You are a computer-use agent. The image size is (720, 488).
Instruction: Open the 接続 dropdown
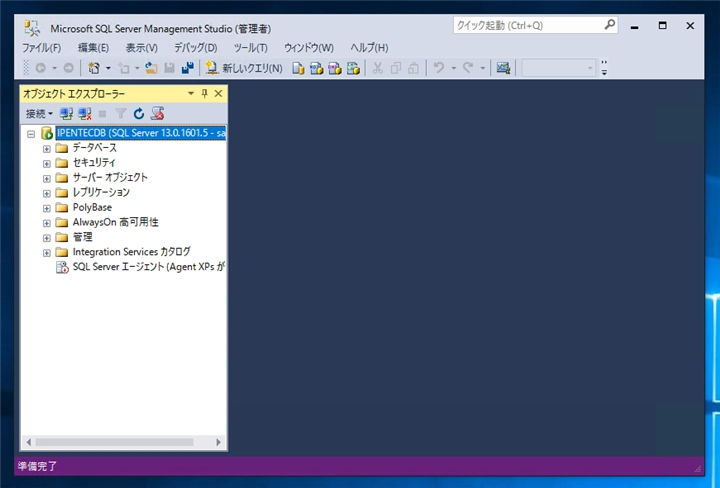[x=39, y=113]
